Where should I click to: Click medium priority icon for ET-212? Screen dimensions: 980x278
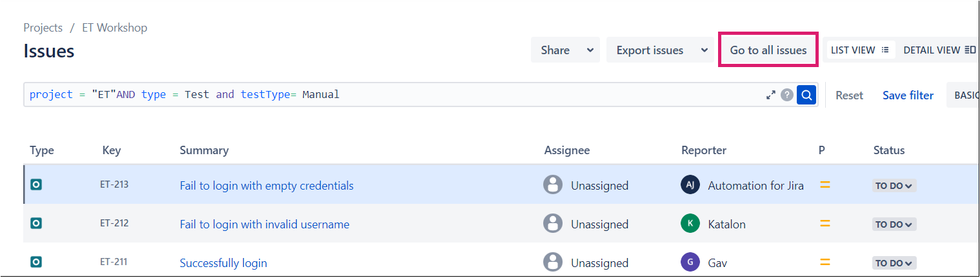tap(824, 224)
